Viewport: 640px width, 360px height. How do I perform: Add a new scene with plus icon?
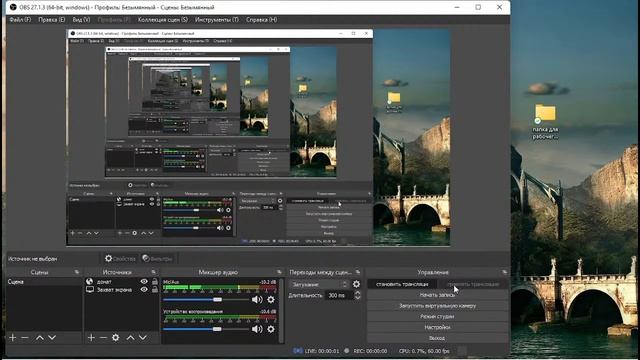tap(13, 338)
